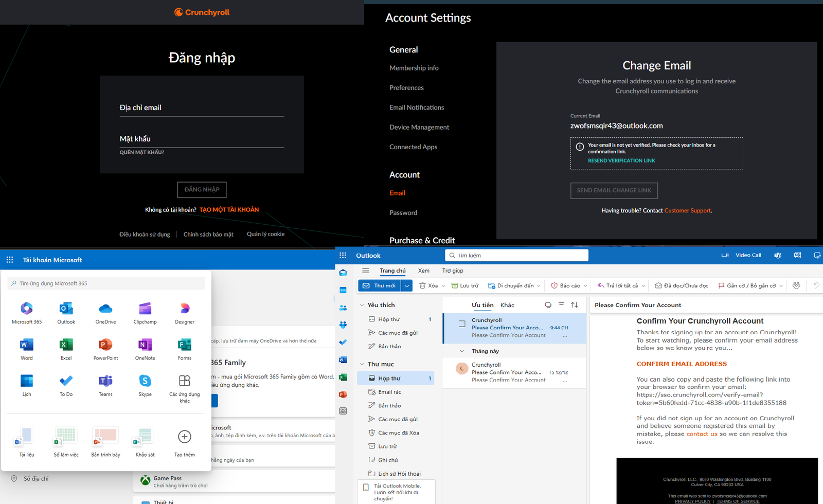
Task: Compose with the Thư mới button
Action: point(380,285)
